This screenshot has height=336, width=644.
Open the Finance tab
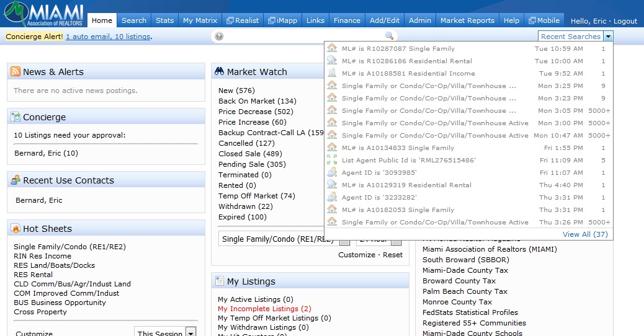tap(347, 20)
